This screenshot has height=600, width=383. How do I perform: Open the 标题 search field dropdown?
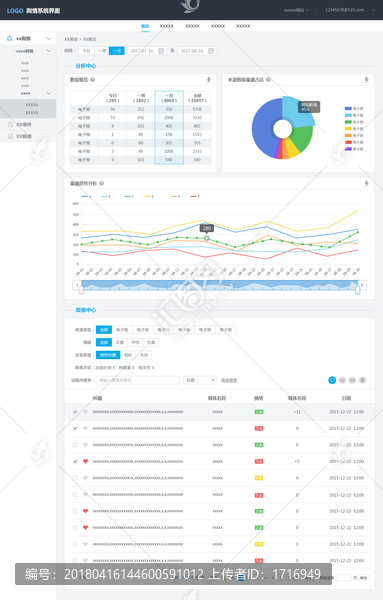pyautogui.click(x=200, y=380)
